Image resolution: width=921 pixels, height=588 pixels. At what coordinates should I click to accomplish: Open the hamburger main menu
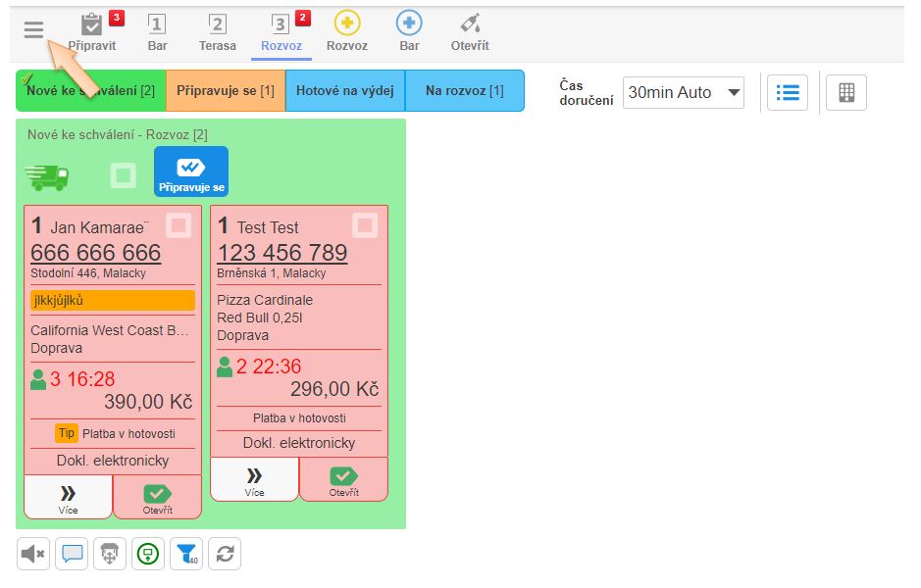click(x=34, y=29)
